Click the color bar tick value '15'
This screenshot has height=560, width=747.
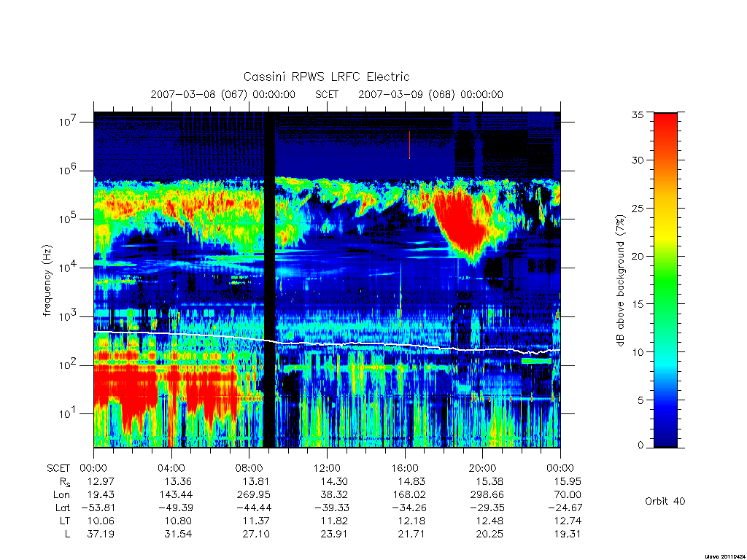coord(637,304)
